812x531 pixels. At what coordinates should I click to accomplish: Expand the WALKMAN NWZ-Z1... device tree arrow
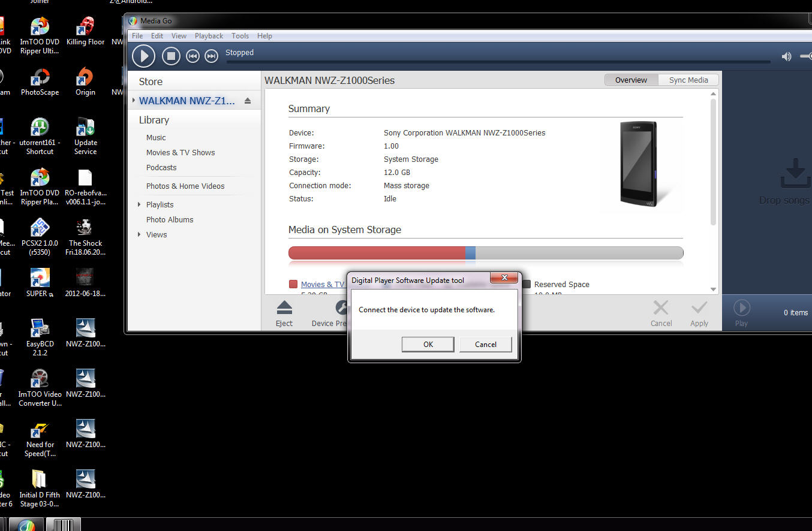(134, 101)
